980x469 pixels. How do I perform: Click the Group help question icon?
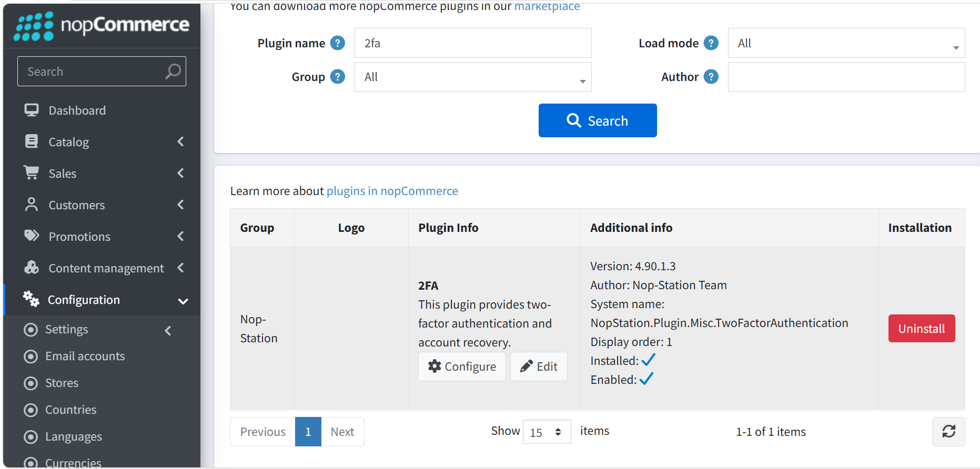coord(338,77)
